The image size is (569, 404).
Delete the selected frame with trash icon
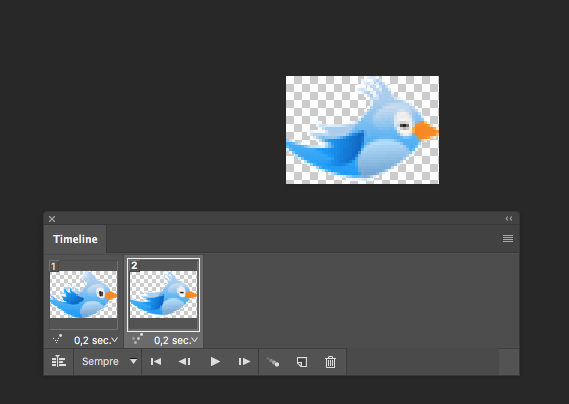(330, 362)
